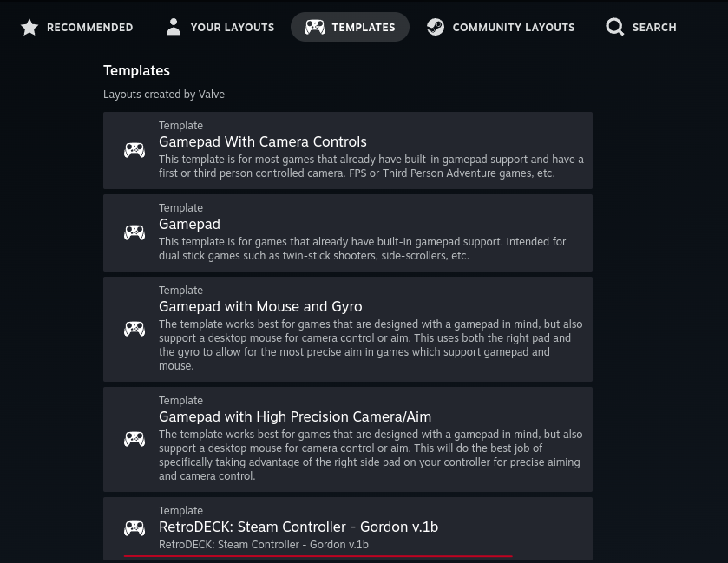Click the star icon beside Recommended
Screen dimensions: 728x563
(x=30, y=28)
